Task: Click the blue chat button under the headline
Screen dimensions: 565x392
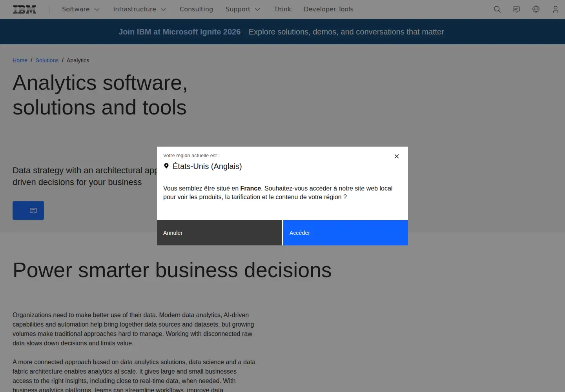Action: pos(28,211)
